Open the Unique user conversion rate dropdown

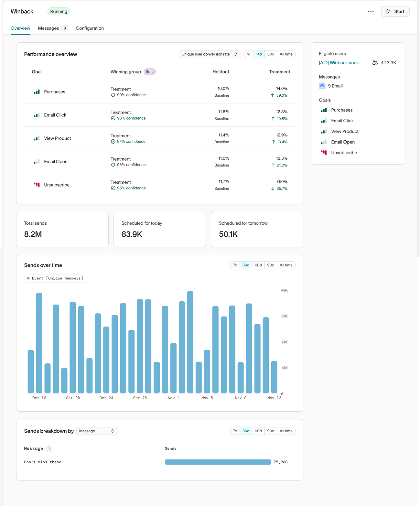pos(210,54)
